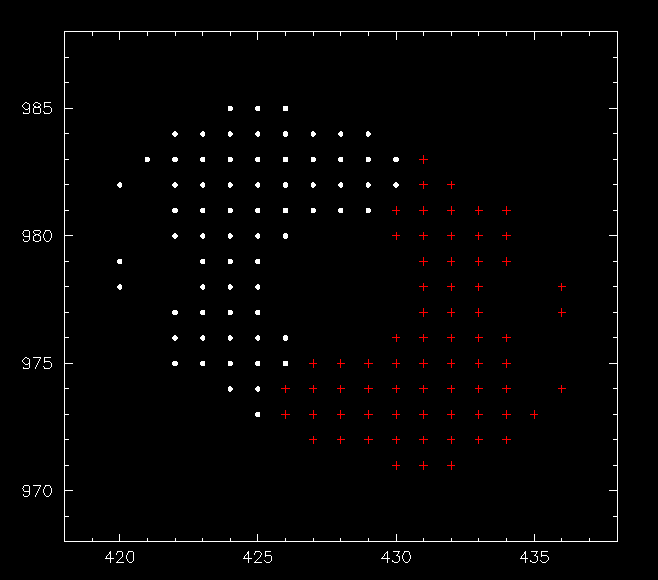Click the 425 x-axis label

(258, 557)
